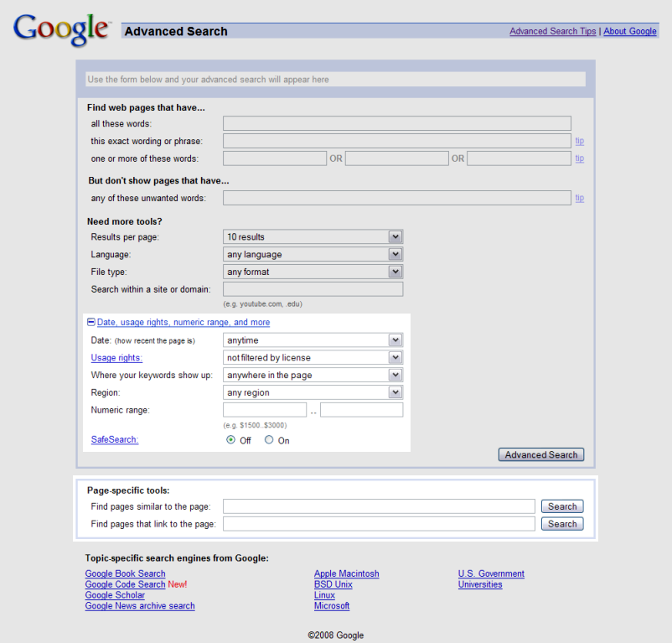This screenshot has width=672, height=643.
Task: Collapse the Date, usage rights section minus icon
Action: (x=90, y=322)
